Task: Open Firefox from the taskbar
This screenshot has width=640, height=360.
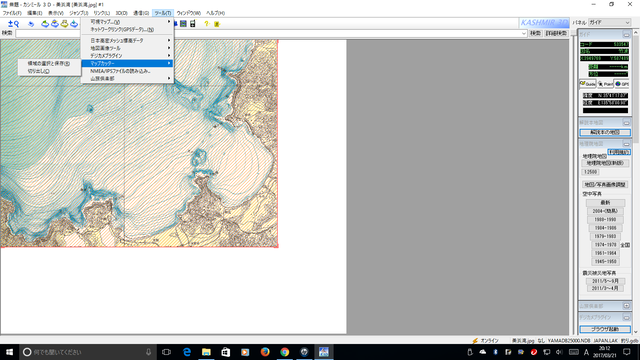Action: 265,352
